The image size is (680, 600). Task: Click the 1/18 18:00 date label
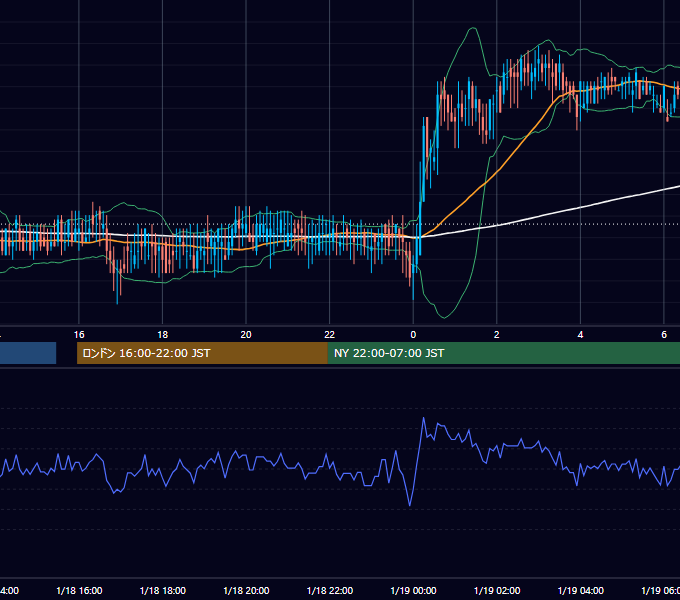163,590
